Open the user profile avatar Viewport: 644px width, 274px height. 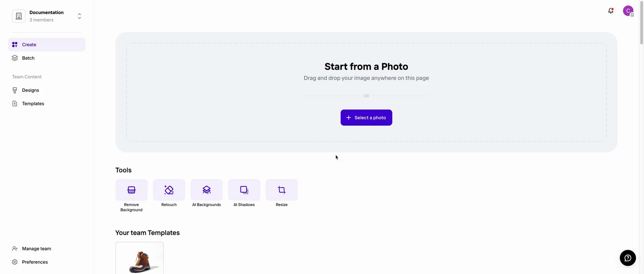coord(628,11)
